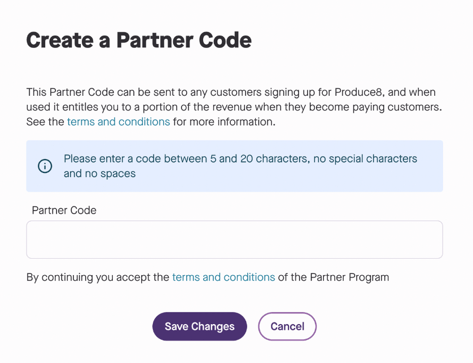This screenshot has width=473, height=363.
Task: Click 'for more information.' text
Action: [224, 122]
